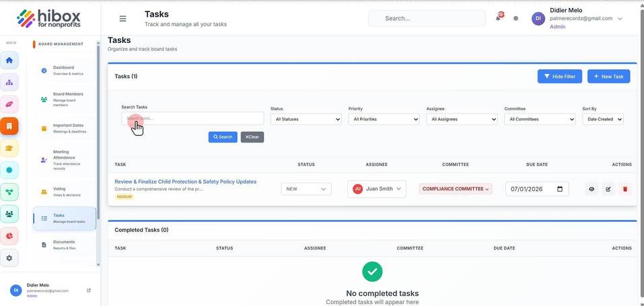Go to Dashboard in Board Management
This screenshot has width=644, height=306.
64,70
